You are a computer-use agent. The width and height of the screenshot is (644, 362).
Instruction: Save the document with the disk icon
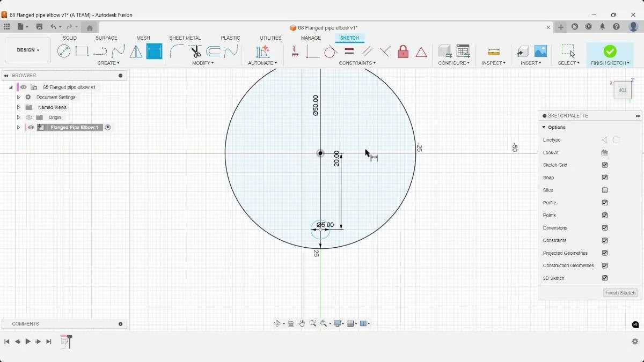coord(39,27)
